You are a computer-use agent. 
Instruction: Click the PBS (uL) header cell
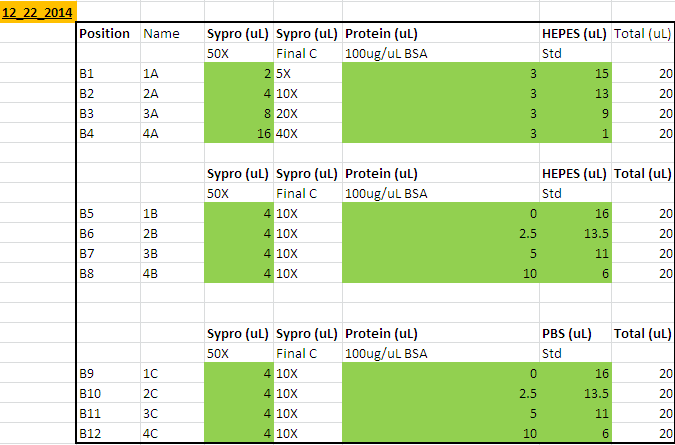point(575,333)
